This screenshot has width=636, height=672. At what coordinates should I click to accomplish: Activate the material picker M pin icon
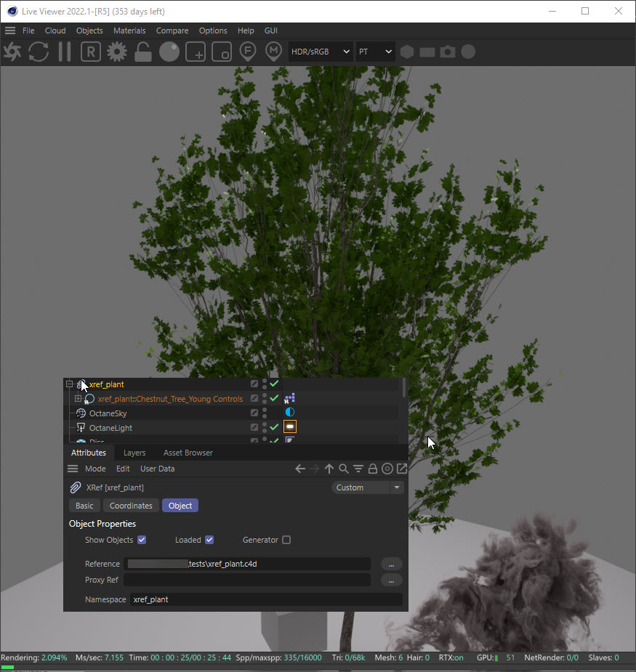click(x=273, y=52)
